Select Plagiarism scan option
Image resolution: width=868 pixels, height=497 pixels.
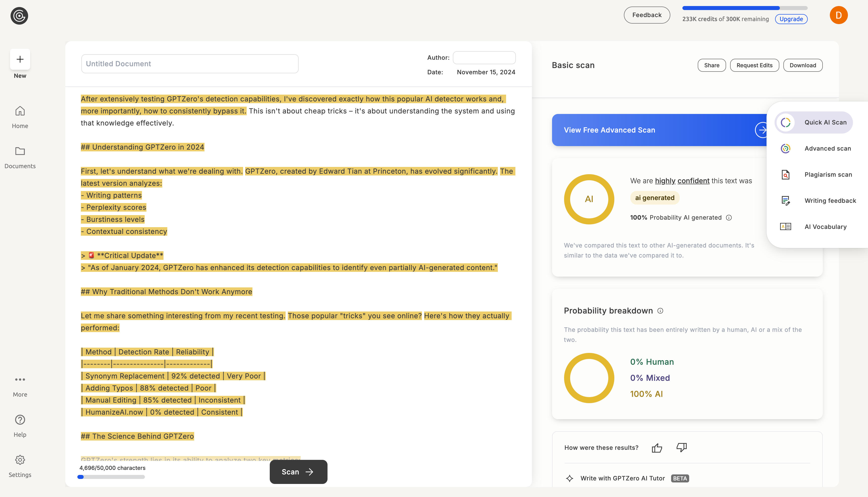tap(818, 174)
